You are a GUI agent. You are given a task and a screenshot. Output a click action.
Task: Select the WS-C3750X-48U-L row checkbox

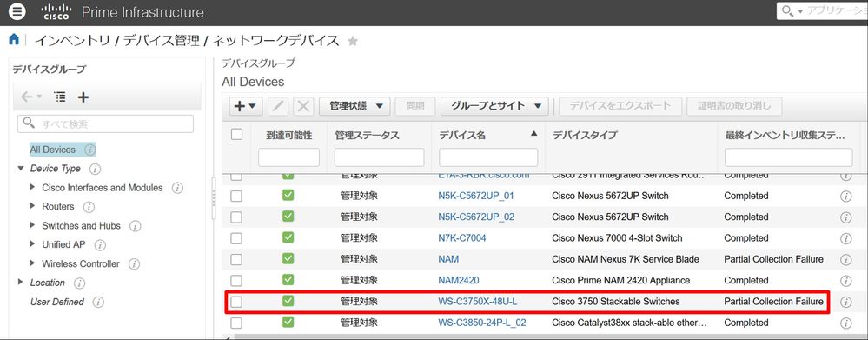[236, 302]
